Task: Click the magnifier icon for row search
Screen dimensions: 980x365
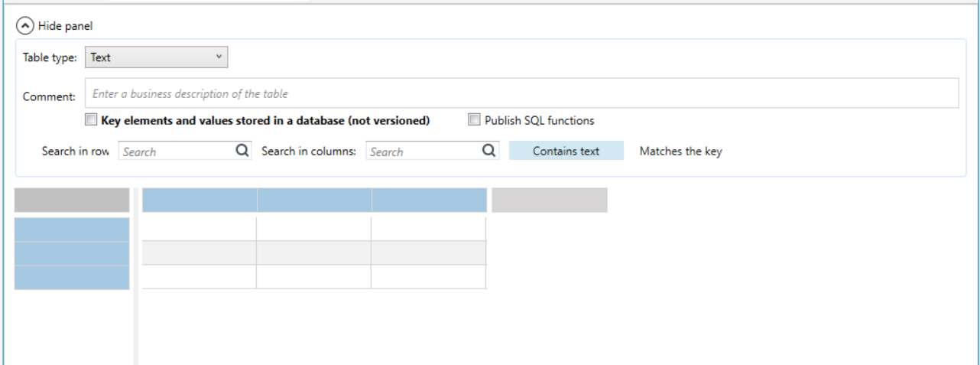Action: tap(242, 151)
